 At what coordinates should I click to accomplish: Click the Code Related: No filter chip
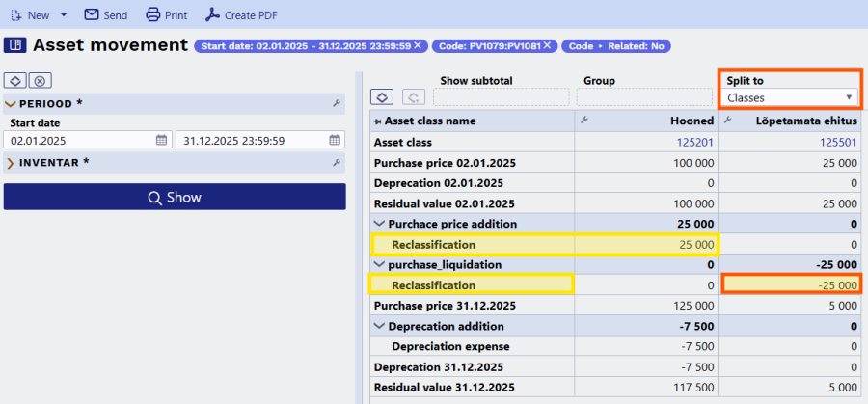tap(616, 46)
